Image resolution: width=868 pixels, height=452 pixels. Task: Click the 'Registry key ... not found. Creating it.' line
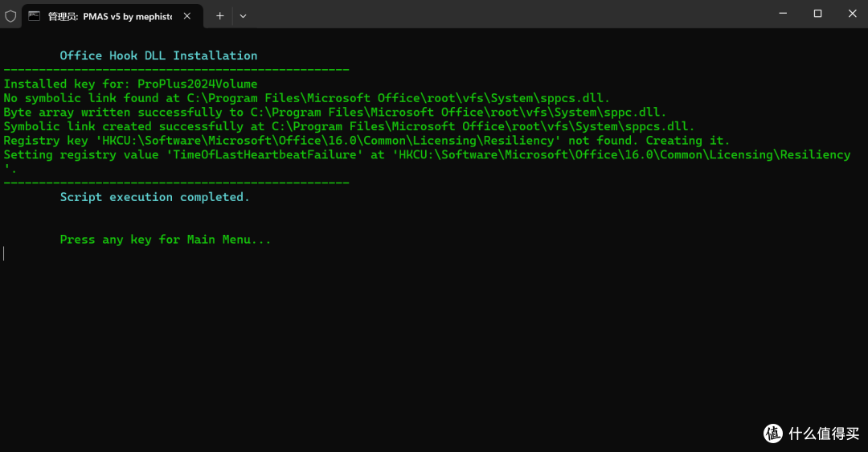(366, 141)
